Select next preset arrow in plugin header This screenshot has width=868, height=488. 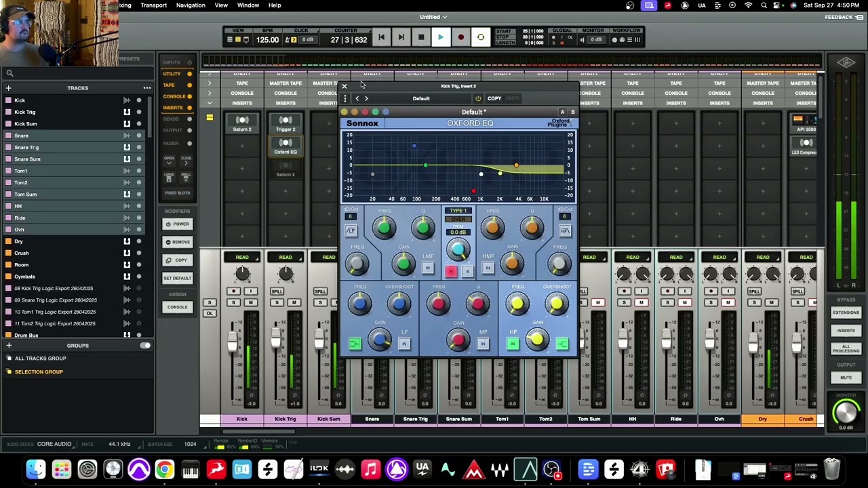point(367,98)
